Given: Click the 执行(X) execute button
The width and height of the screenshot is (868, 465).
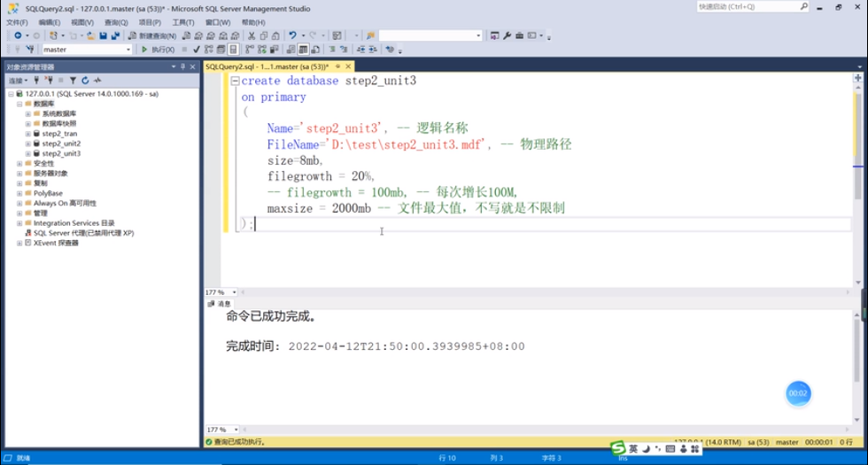Looking at the screenshot, I should pos(159,50).
